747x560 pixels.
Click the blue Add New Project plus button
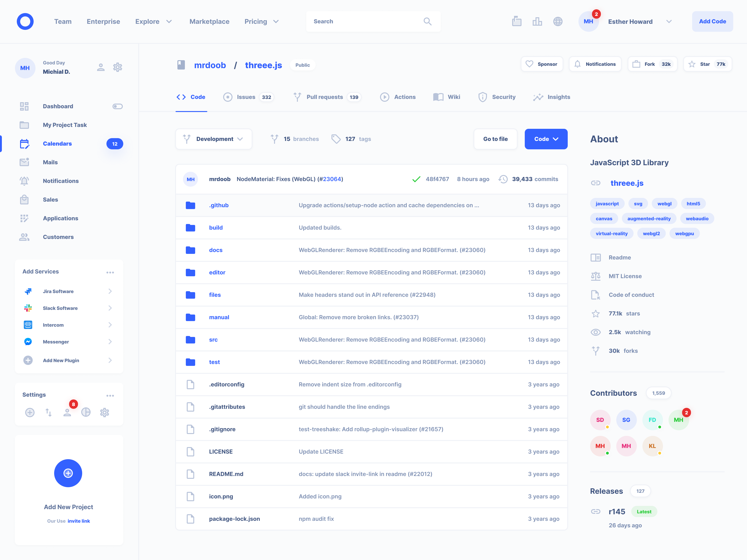(x=68, y=473)
